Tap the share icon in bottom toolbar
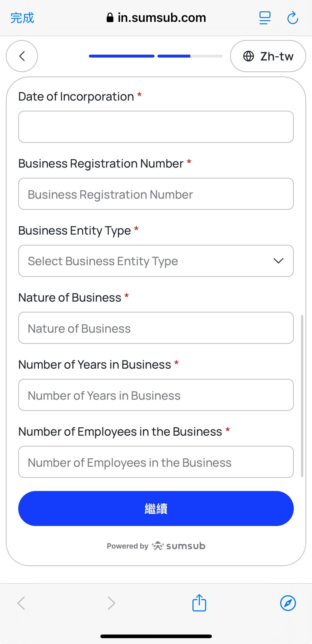Viewport: 312px width, 644px height. pyautogui.click(x=199, y=603)
